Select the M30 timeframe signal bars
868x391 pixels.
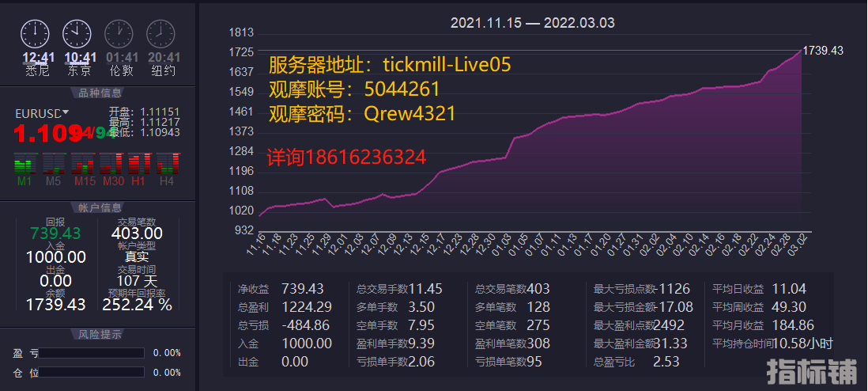111,164
